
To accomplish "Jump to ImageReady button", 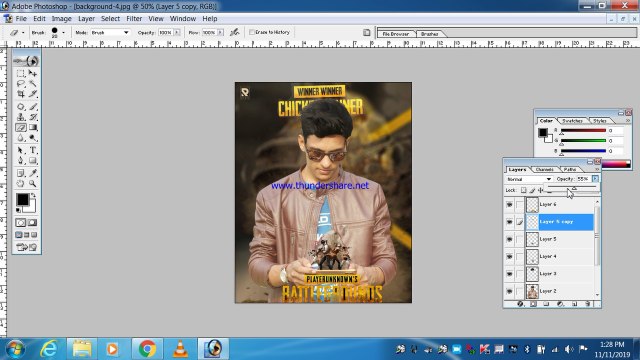I will [27, 247].
